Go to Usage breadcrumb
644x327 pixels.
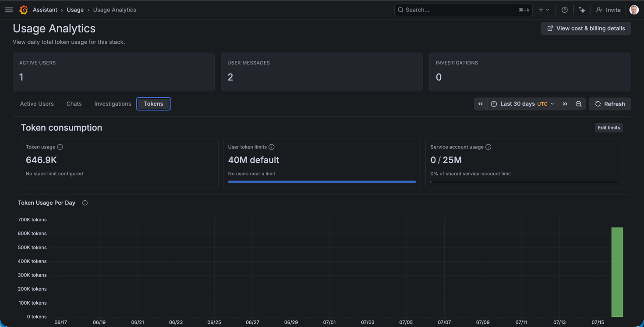[75, 10]
